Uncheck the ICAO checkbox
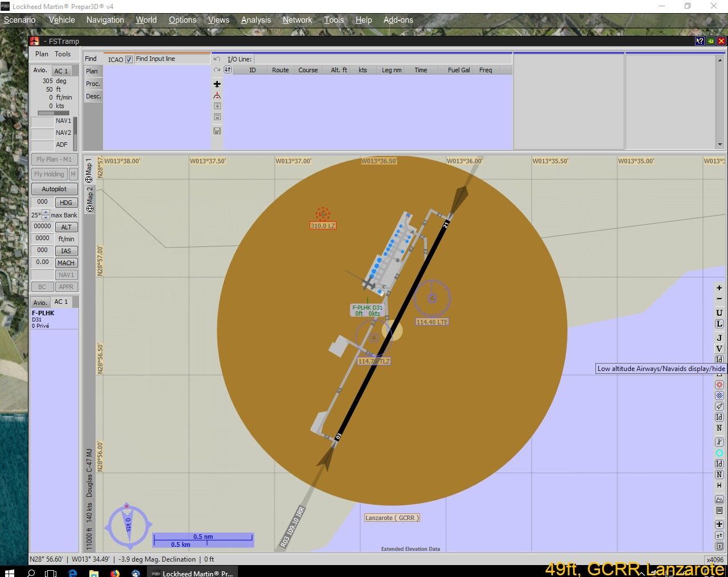The image size is (728, 577). pos(129,59)
